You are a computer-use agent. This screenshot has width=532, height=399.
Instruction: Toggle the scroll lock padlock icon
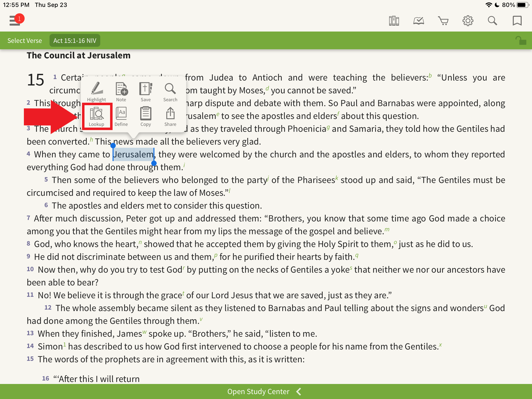coord(521,41)
